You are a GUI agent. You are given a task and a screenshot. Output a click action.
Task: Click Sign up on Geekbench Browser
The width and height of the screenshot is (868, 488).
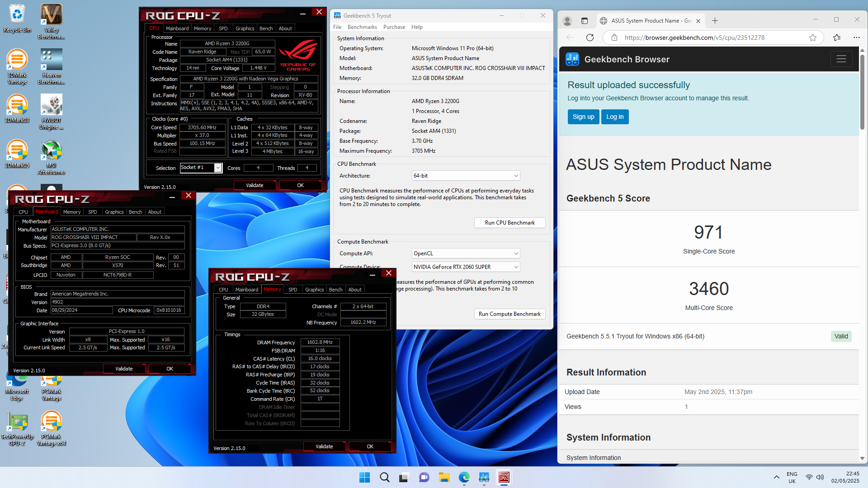(583, 117)
